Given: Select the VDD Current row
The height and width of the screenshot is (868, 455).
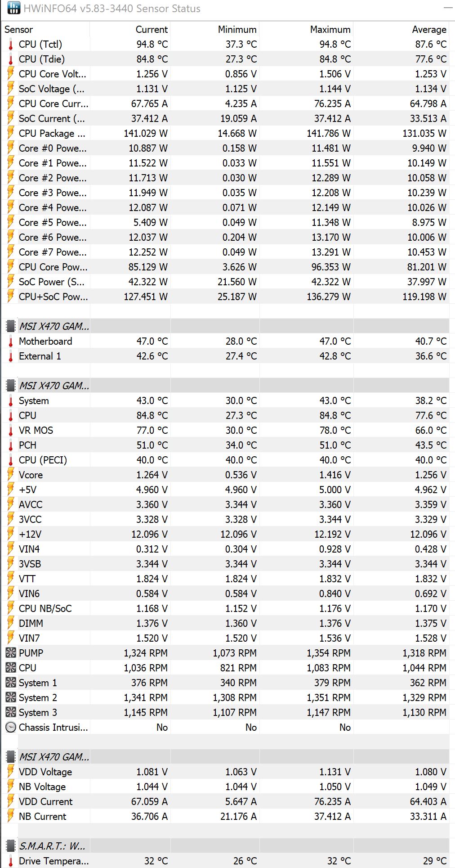Looking at the screenshot, I should click(x=225, y=801).
